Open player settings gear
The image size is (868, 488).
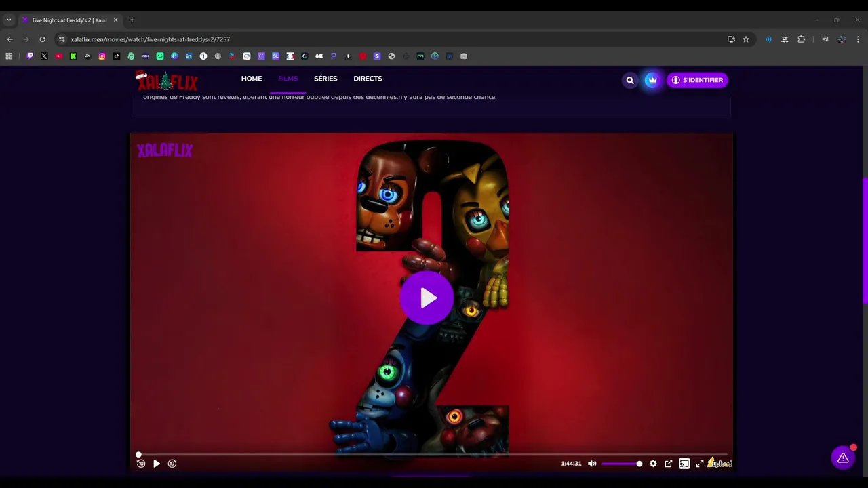(653, 464)
